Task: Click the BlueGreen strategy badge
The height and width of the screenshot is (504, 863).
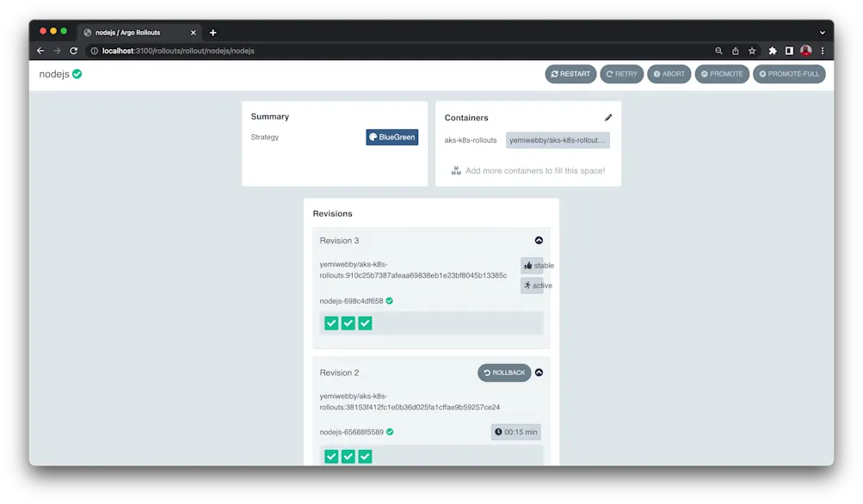Action: [x=391, y=137]
